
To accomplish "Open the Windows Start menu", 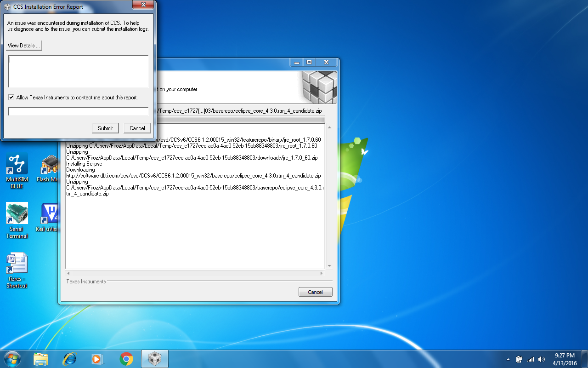I will (12, 359).
